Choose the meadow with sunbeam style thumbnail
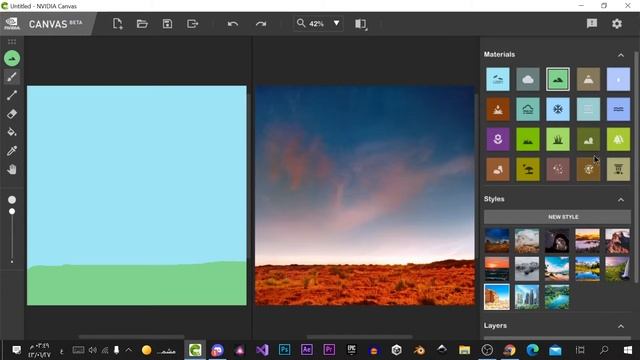The image size is (640, 360). pyautogui.click(x=618, y=269)
